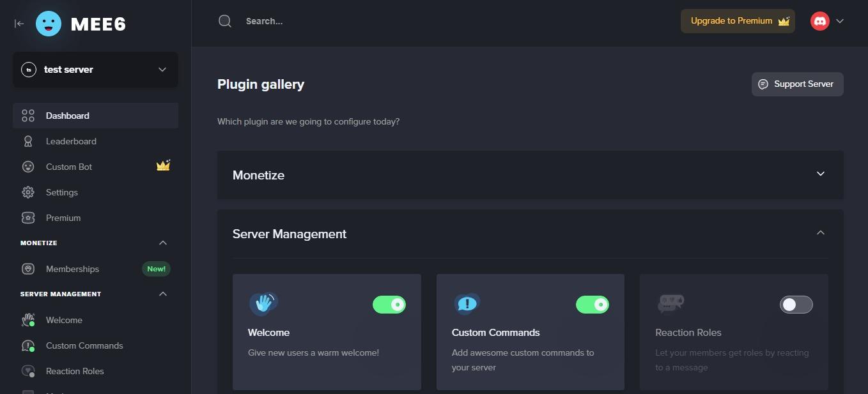This screenshot has width=868, height=394.
Task: Enable the Reaction Roles plugin toggle
Action: pyautogui.click(x=796, y=305)
